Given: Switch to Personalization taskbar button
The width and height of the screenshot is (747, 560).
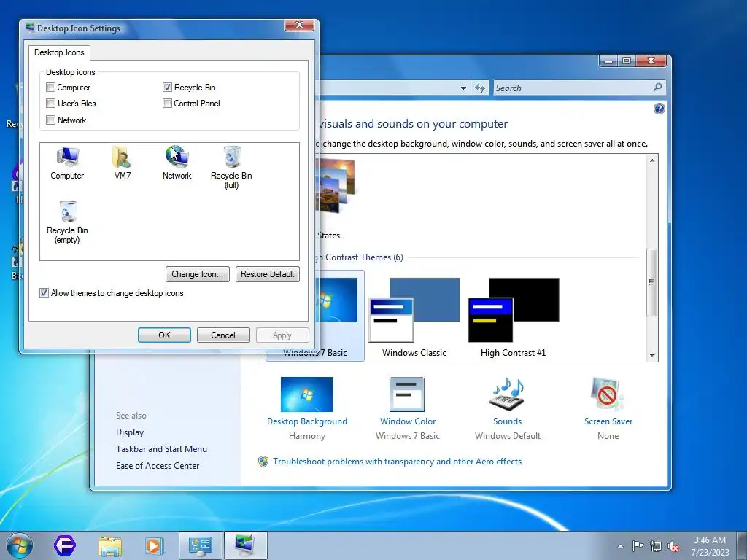Looking at the screenshot, I should pos(245,545).
